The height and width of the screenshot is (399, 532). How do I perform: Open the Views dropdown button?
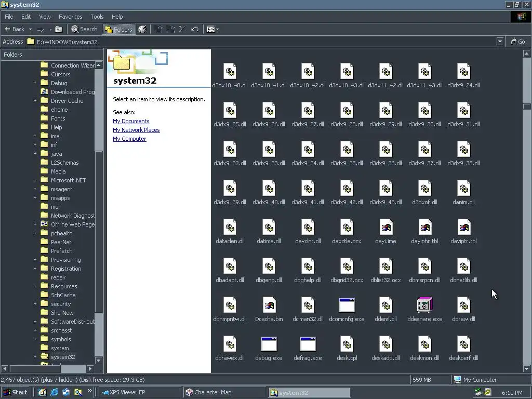coord(212,29)
